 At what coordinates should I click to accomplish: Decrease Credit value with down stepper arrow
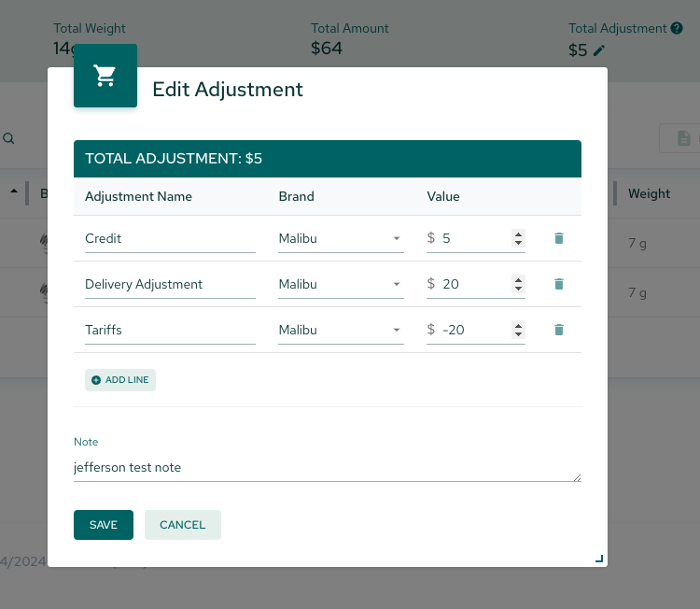(x=518, y=243)
